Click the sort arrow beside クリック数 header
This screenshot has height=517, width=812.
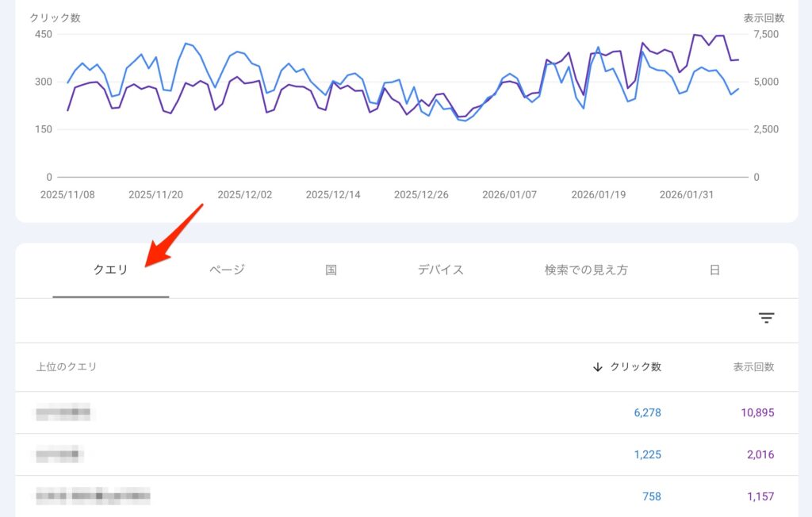pos(598,367)
